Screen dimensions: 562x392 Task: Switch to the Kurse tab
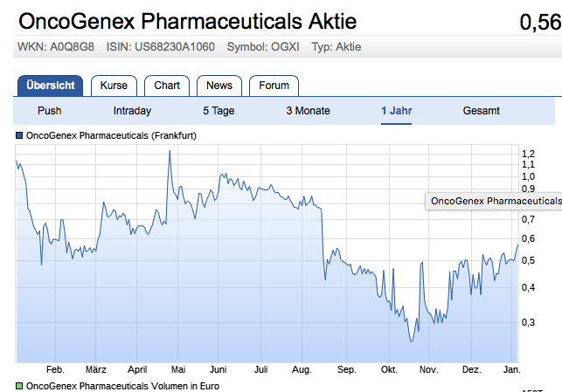click(114, 86)
